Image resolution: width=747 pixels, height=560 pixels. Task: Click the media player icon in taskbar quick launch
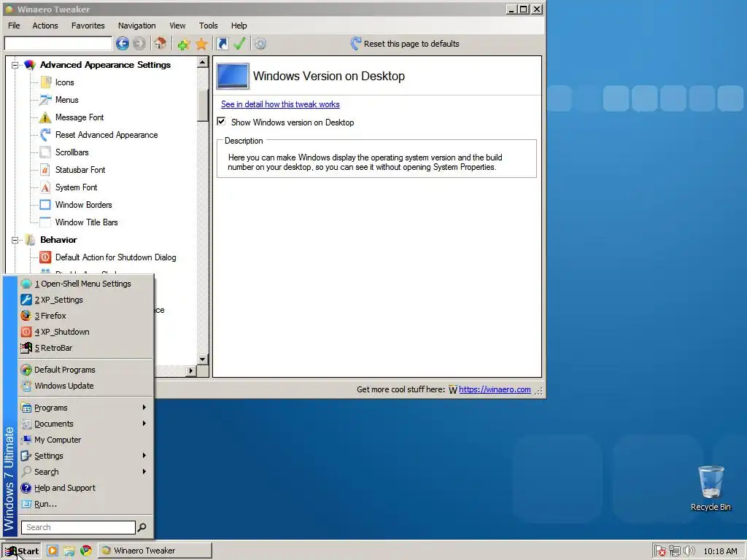53,551
